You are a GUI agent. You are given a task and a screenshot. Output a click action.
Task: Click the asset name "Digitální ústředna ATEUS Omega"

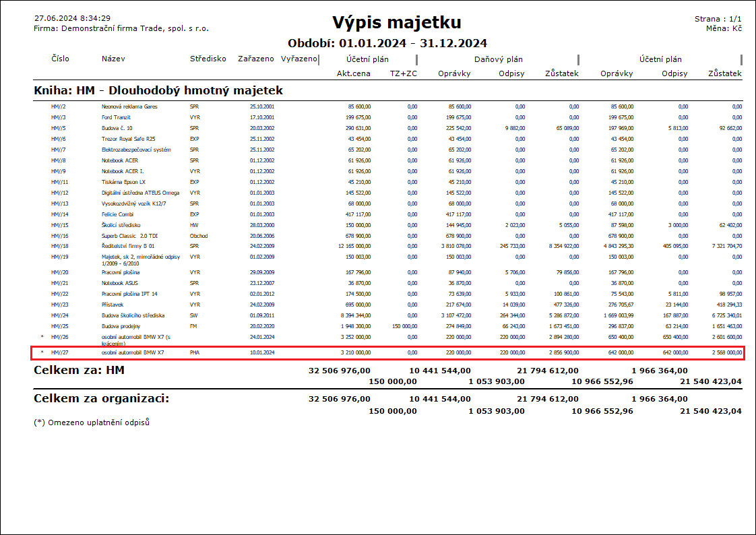click(140, 193)
